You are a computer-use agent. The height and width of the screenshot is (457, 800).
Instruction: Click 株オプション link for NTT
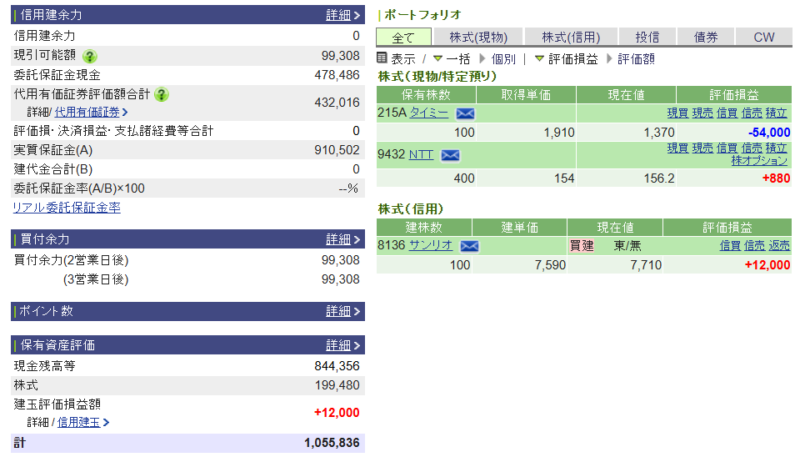(x=758, y=161)
